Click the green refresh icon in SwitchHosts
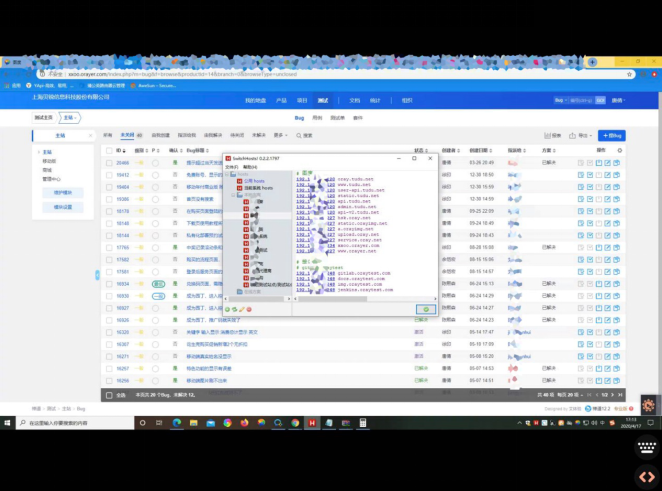The height and width of the screenshot is (491, 662). 235,309
